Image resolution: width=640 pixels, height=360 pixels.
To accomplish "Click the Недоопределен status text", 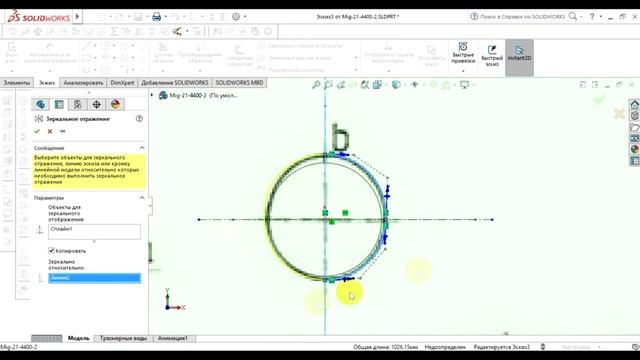I will [x=445, y=347].
